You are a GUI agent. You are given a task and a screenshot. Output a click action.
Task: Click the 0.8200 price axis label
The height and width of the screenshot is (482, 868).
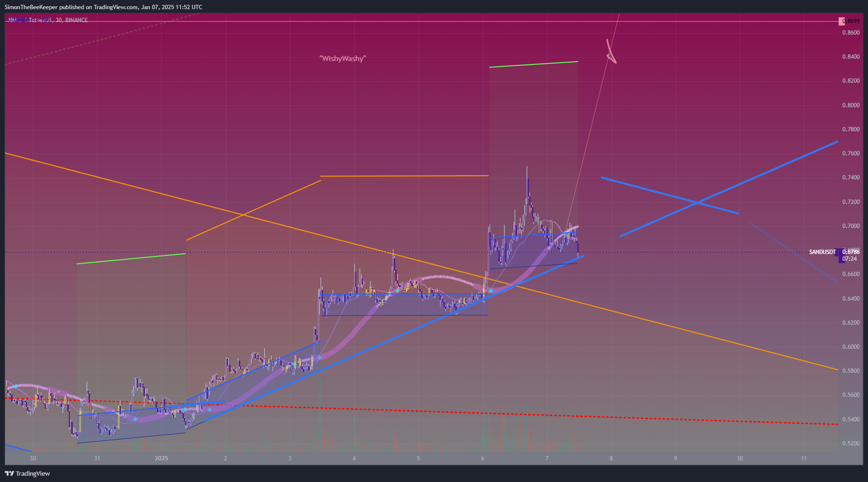[x=851, y=81]
